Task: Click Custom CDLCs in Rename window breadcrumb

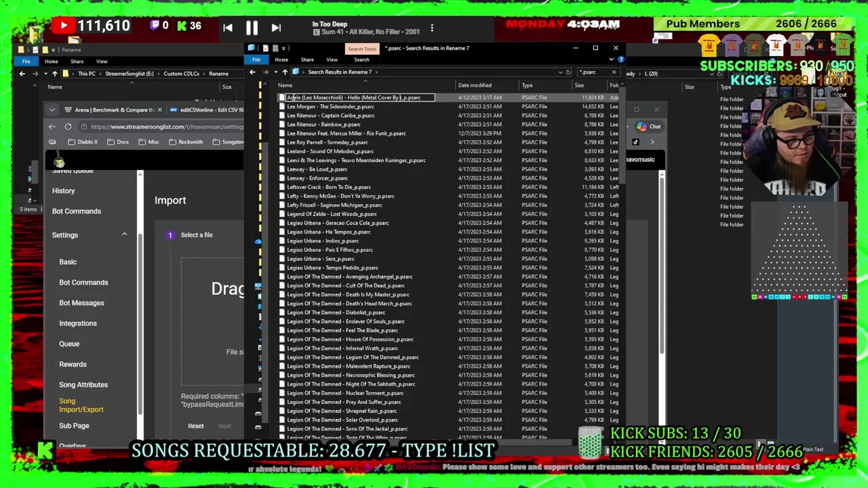Action: [x=181, y=73]
